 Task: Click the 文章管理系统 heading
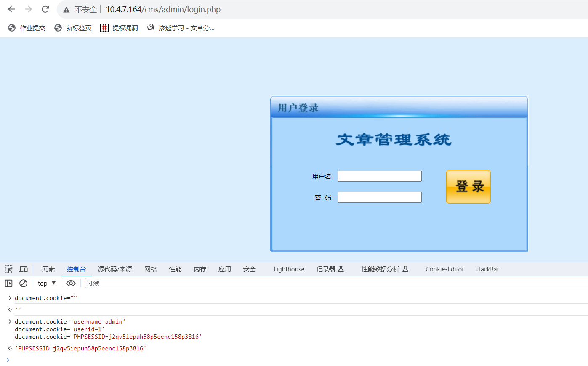pyautogui.click(x=394, y=140)
